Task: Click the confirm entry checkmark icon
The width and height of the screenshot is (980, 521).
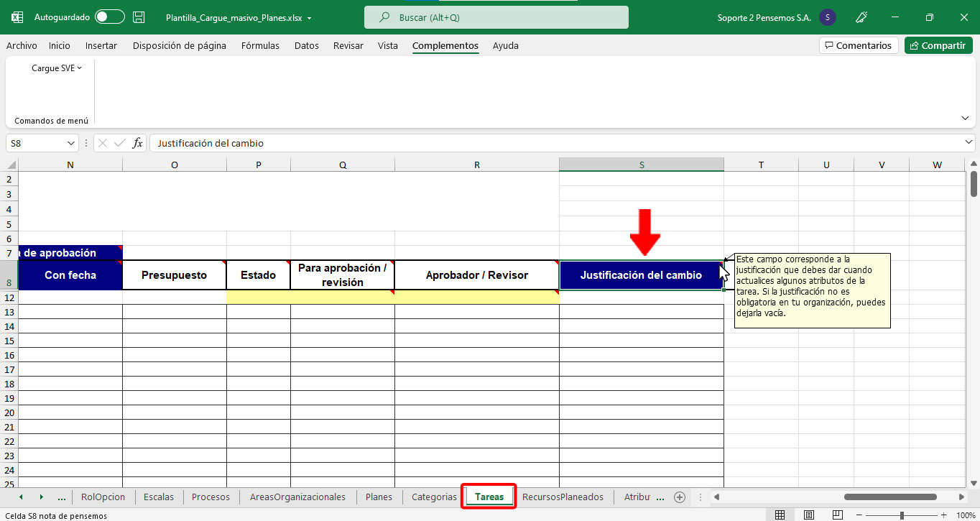Action: pos(121,143)
